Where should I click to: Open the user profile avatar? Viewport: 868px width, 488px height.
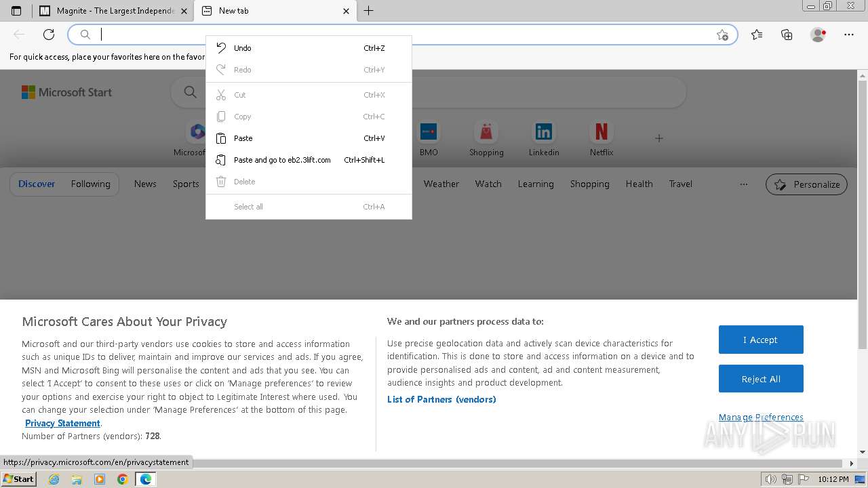(x=818, y=35)
